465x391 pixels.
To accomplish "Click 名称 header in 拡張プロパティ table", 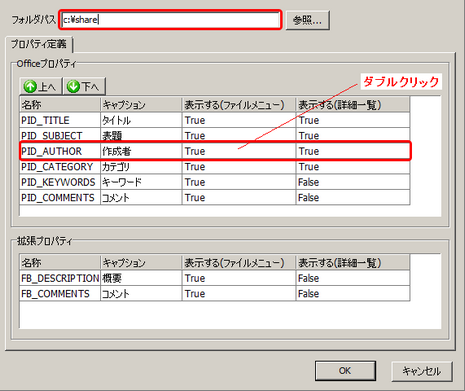I will tap(60, 263).
